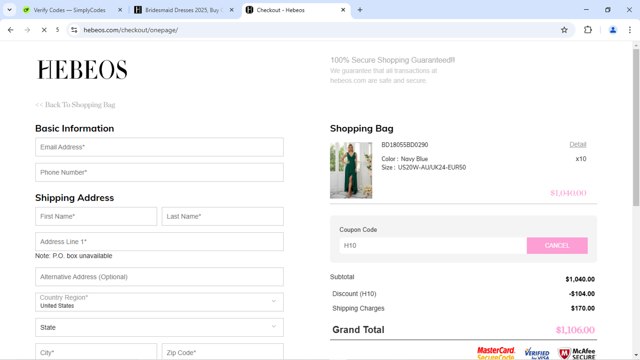640x360 pixels.
Task: Select the product code BD18055BD0290
Action: point(404,144)
